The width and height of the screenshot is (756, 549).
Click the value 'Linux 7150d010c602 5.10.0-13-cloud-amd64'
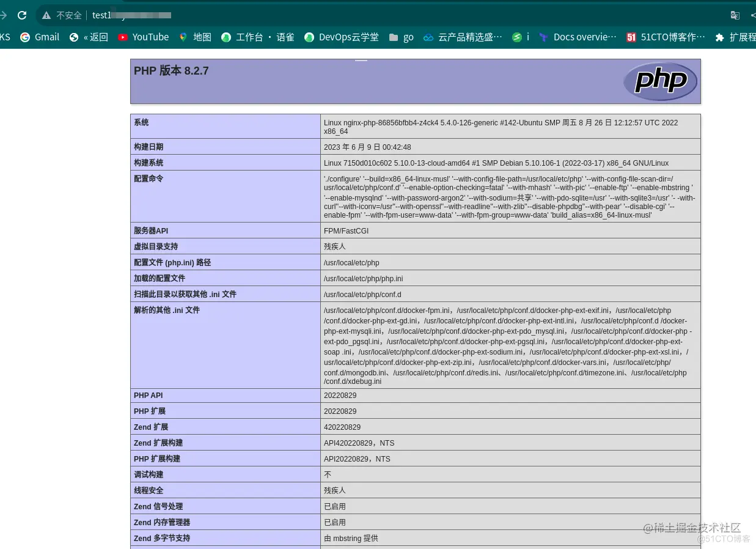coord(496,163)
